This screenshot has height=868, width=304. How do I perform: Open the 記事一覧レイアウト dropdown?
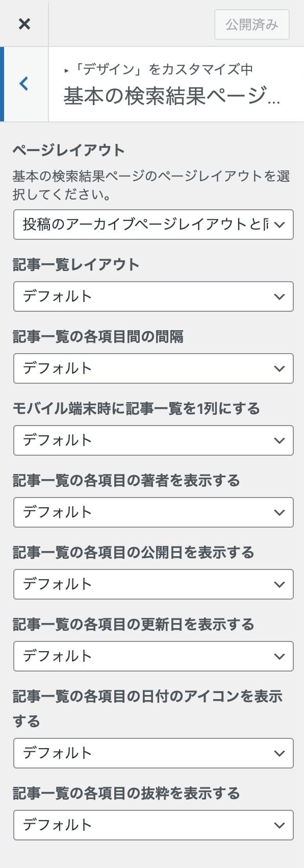point(154,296)
